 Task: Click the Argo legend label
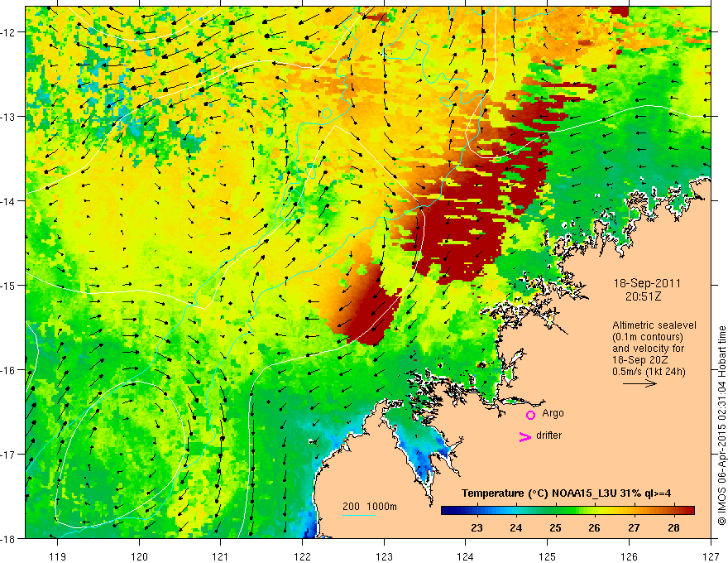pos(553,413)
